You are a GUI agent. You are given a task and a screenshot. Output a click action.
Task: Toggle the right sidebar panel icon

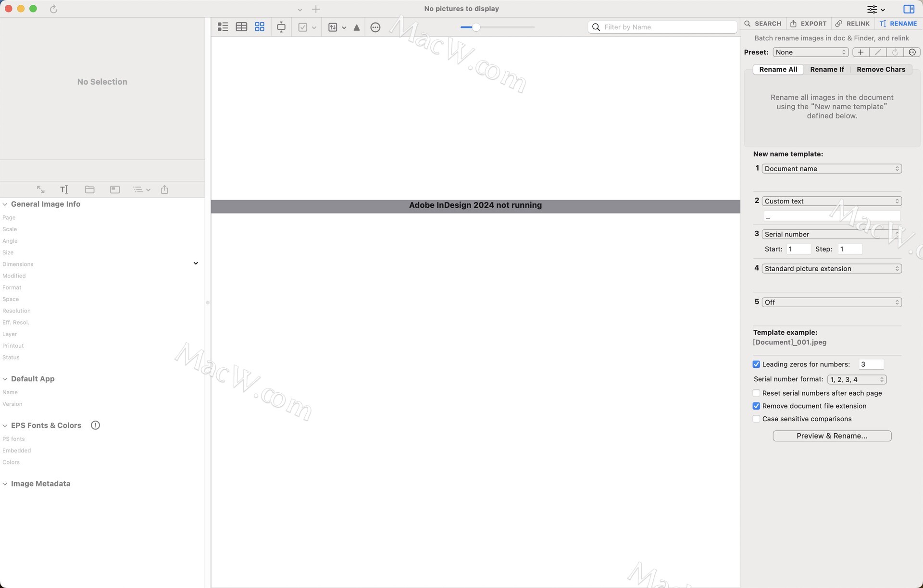909,9
